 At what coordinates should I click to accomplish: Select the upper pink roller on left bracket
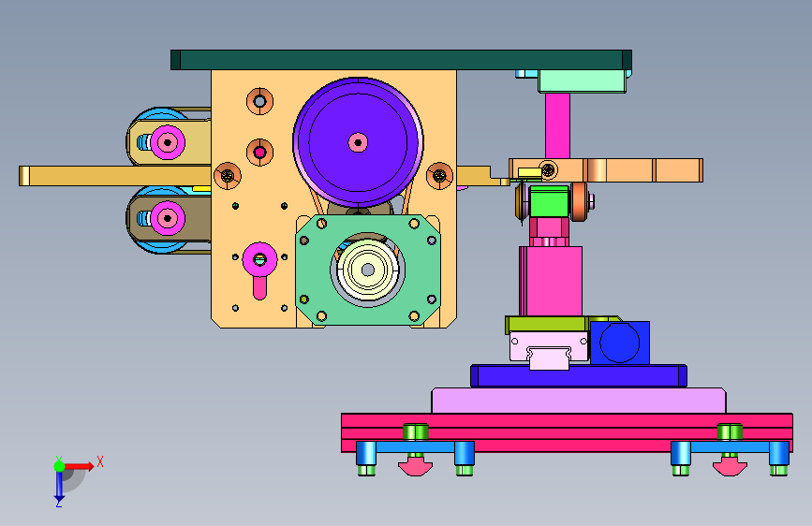pyautogui.click(x=168, y=142)
